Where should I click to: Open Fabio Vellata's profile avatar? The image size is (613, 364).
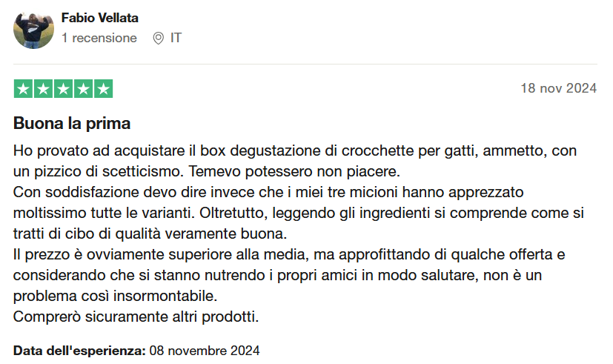coord(33,30)
